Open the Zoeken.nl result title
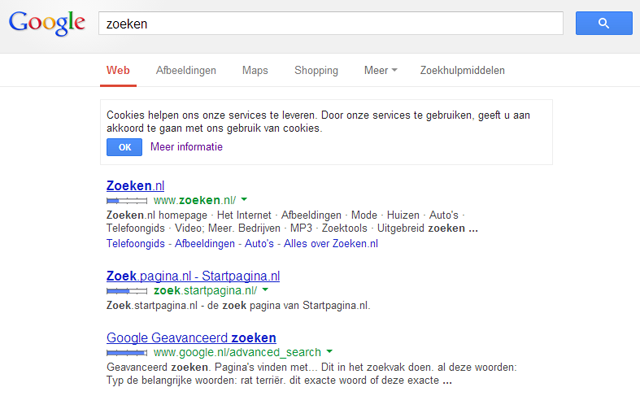 pyautogui.click(x=136, y=186)
